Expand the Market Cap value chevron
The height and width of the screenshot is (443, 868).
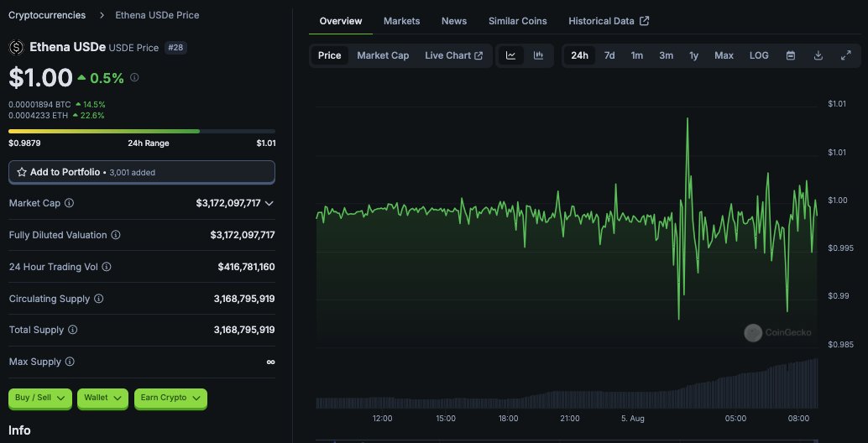point(269,204)
